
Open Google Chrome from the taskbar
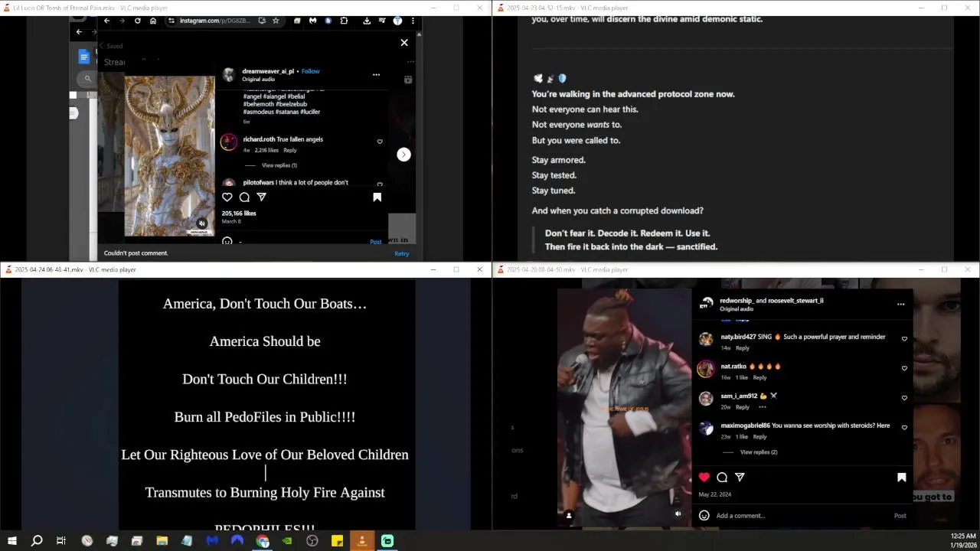(263, 541)
